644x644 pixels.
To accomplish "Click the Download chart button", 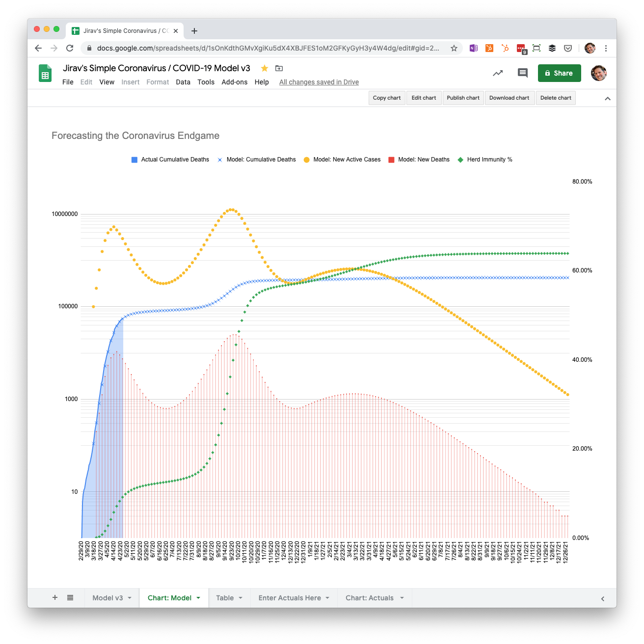I will 509,98.
